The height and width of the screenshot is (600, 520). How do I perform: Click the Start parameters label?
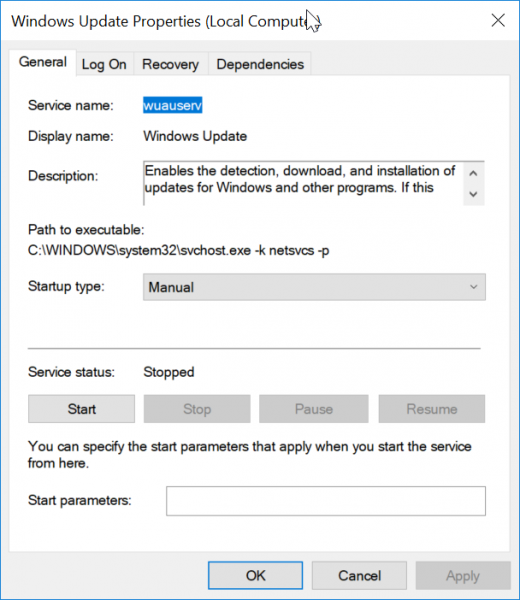point(80,500)
